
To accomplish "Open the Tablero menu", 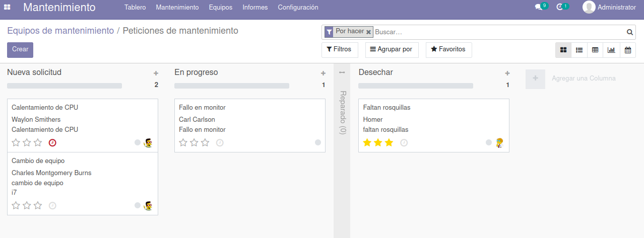I will point(135,8).
